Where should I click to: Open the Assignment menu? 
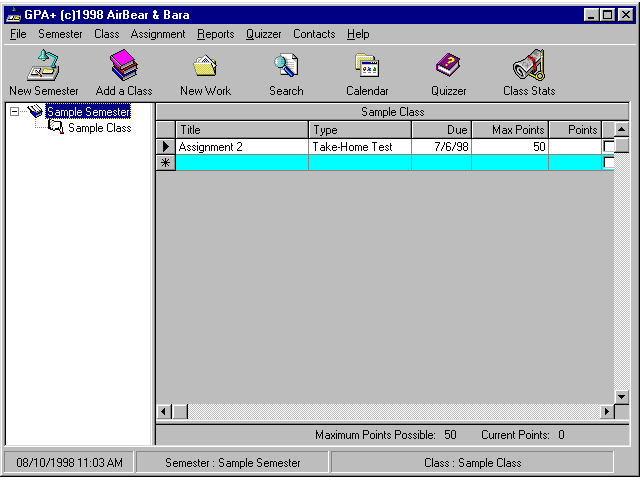[x=157, y=34]
